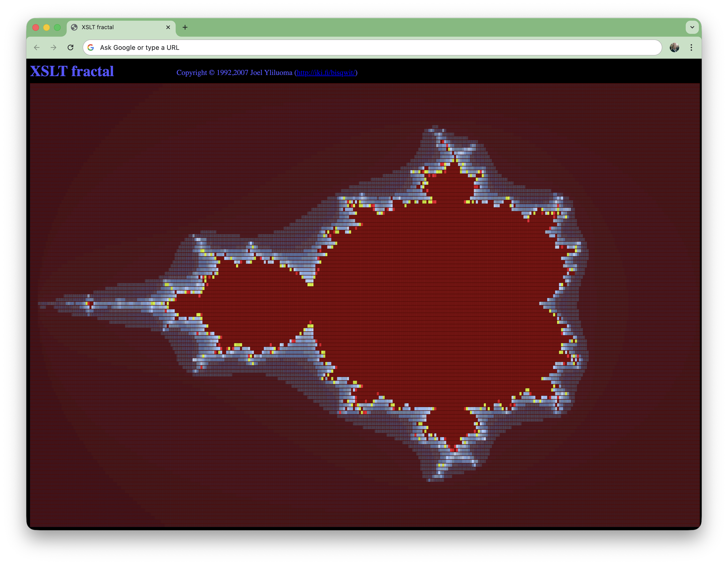This screenshot has width=728, height=565.
Task: Reload the XSLT fractal page
Action: (71, 47)
